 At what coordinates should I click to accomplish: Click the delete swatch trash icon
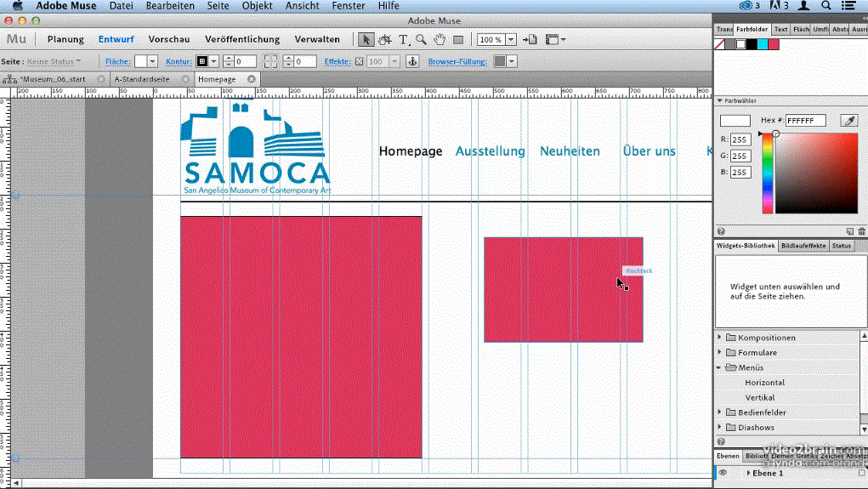(861, 231)
